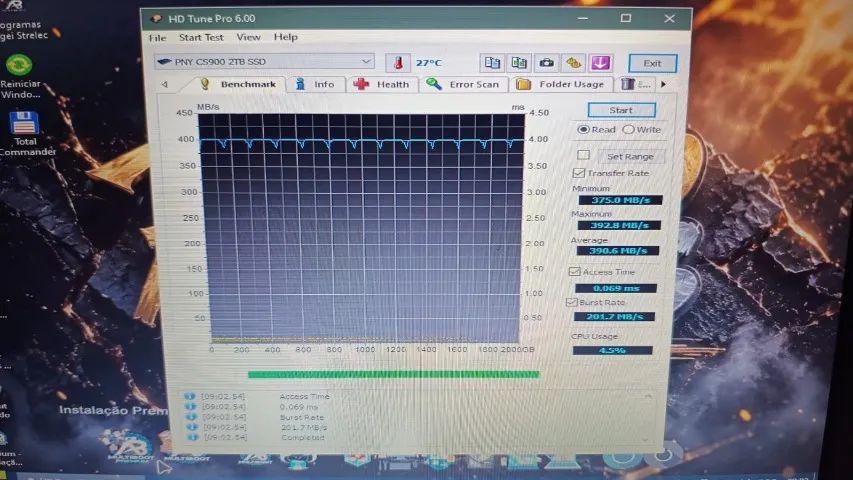The image size is (853, 480).
Task: Click the green benchmark progress bar
Action: coord(393,374)
